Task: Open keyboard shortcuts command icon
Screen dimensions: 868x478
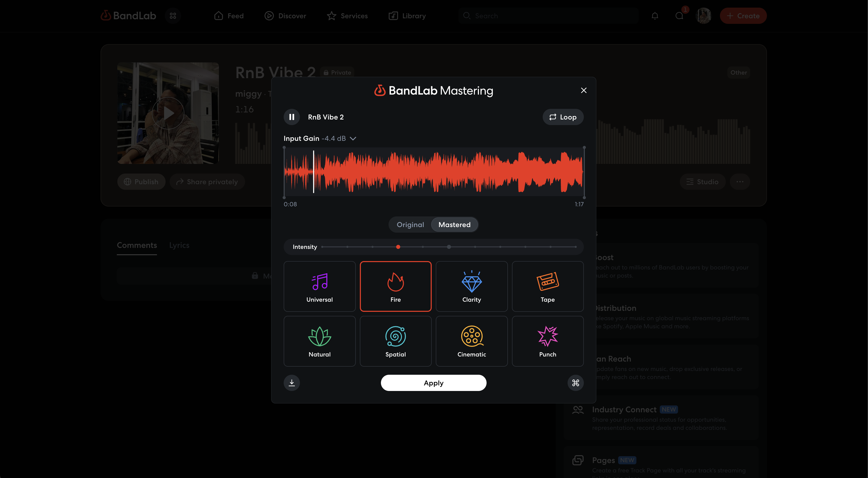Action: (575, 383)
